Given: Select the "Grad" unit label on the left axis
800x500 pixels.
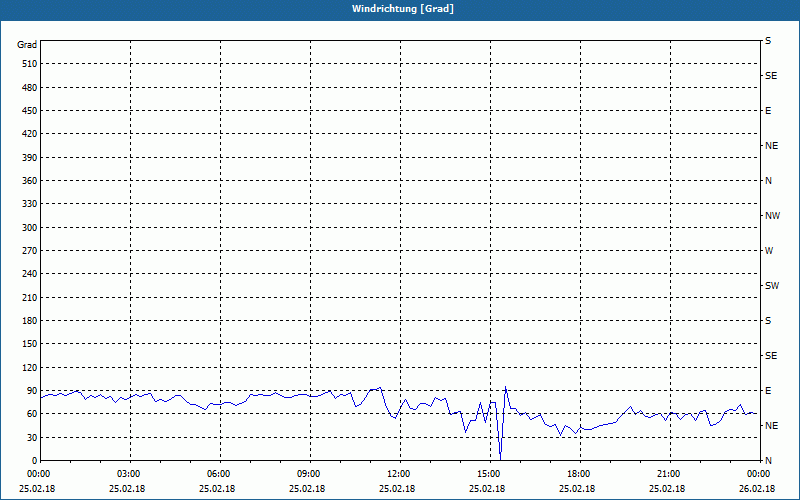Looking at the screenshot, I should click(x=27, y=45).
